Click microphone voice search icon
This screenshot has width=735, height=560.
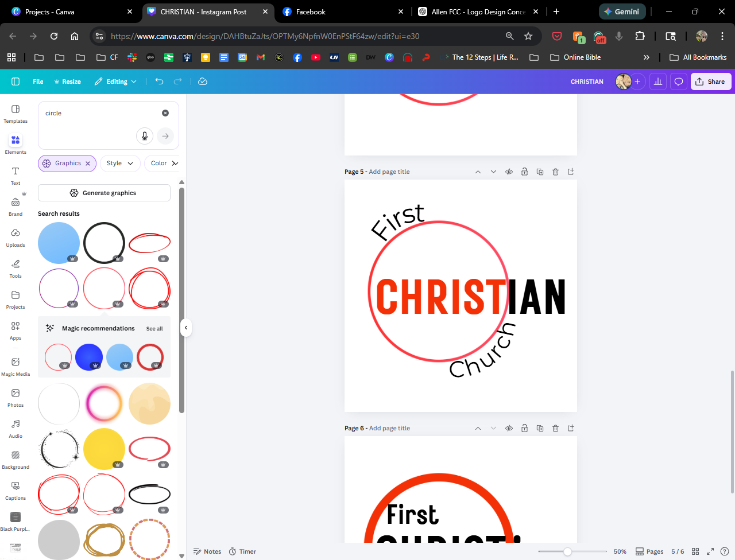[x=145, y=136]
